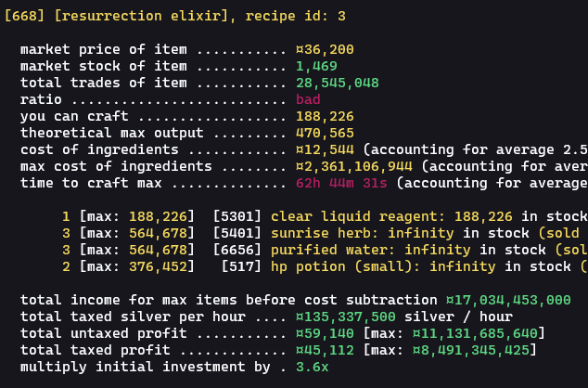Click max 188,226 in clear liquid reagent row

click(x=158, y=216)
